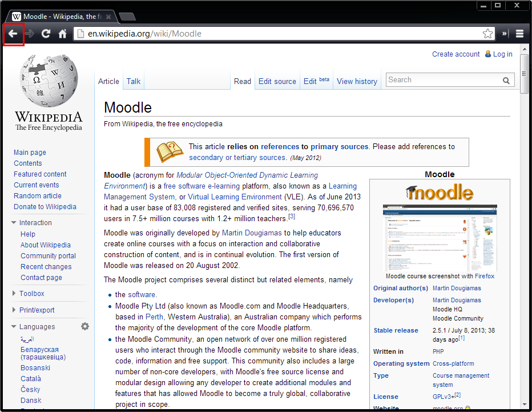Open Community portal link
This screenshot has height=412, width=532.
click(x=48, y=256)
